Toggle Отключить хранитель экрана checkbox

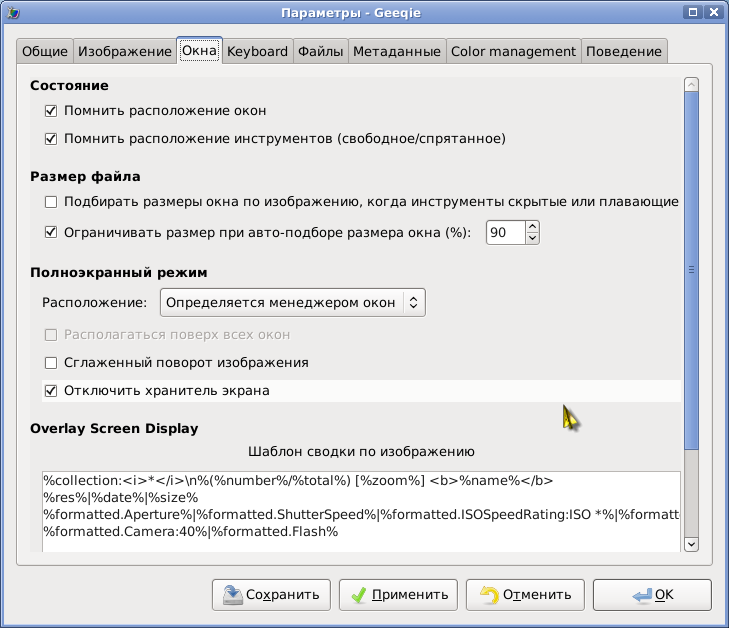(x=51, y=390)
